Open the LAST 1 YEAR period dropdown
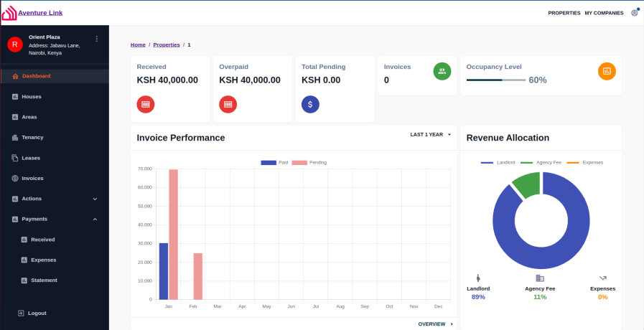 click(431, 135)
